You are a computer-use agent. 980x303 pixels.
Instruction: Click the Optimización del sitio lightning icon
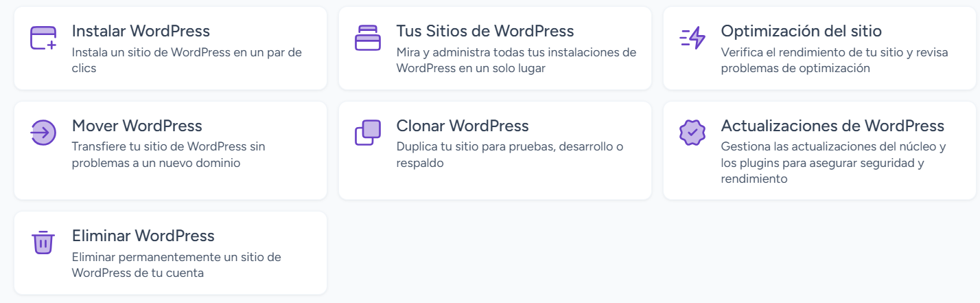tap(692, 38)
